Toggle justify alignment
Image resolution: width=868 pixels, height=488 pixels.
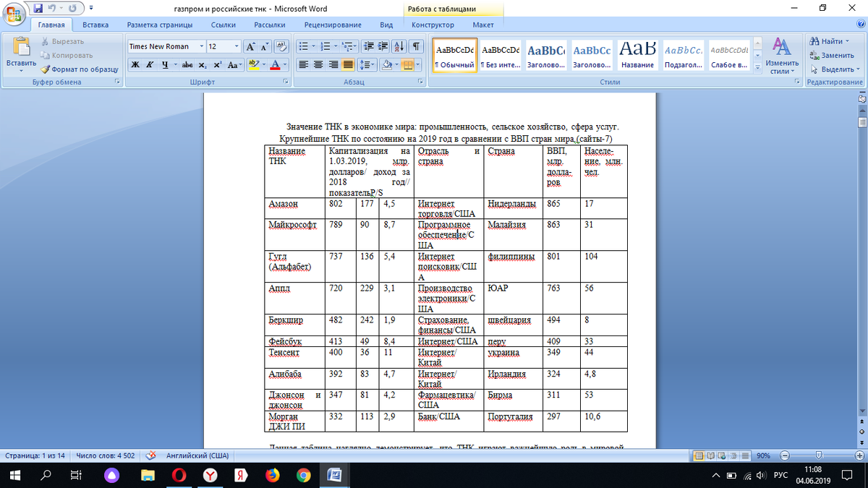click(347, 65)
